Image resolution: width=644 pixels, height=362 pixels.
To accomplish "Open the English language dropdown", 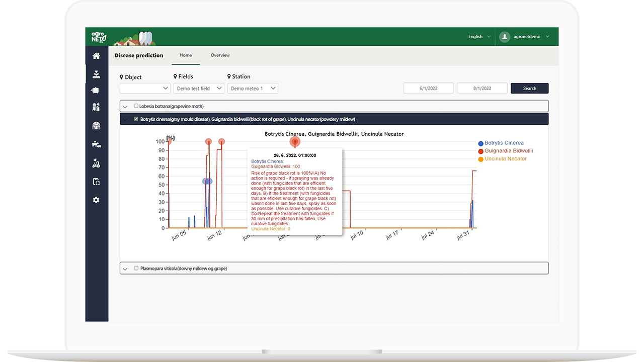I will (479, 37).
